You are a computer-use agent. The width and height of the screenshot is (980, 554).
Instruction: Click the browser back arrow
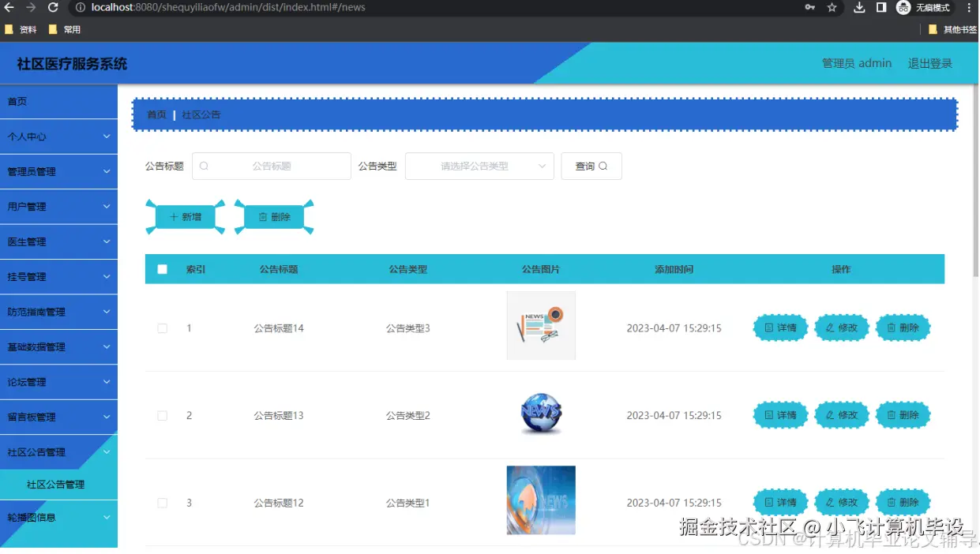9,7
